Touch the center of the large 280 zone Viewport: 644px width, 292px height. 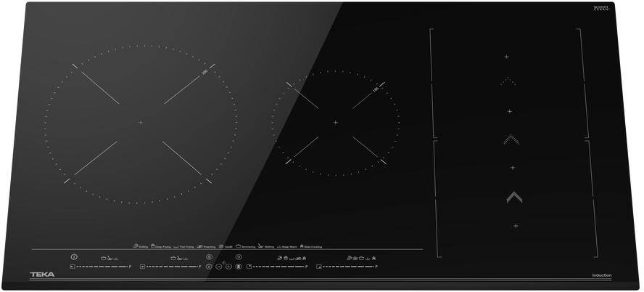coord(141,122)
